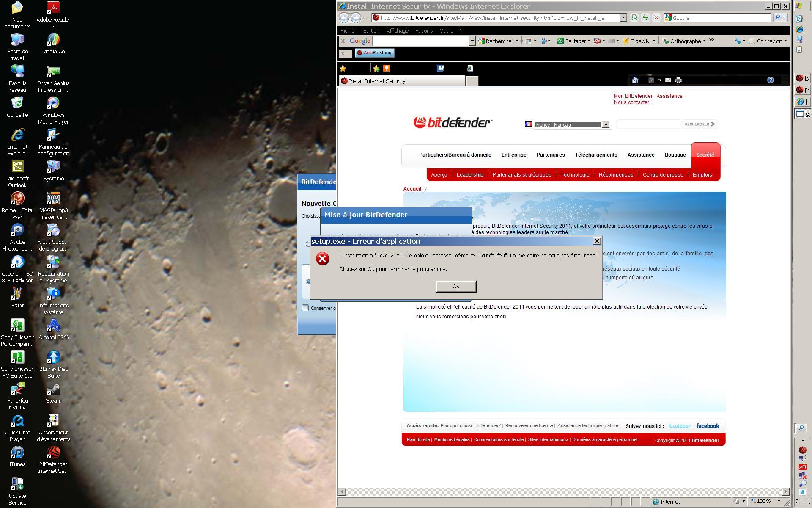Open a new blank IE tab
812x508 pixels.
point(472,81)
